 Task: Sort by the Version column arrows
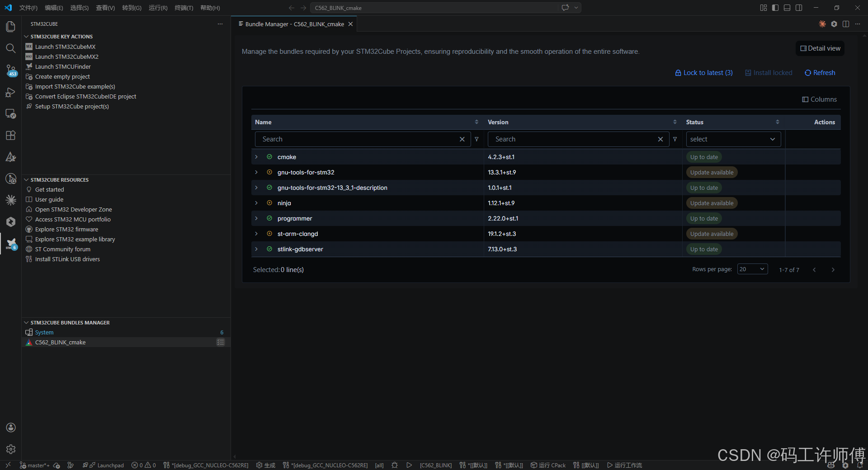tap(675, 122)
